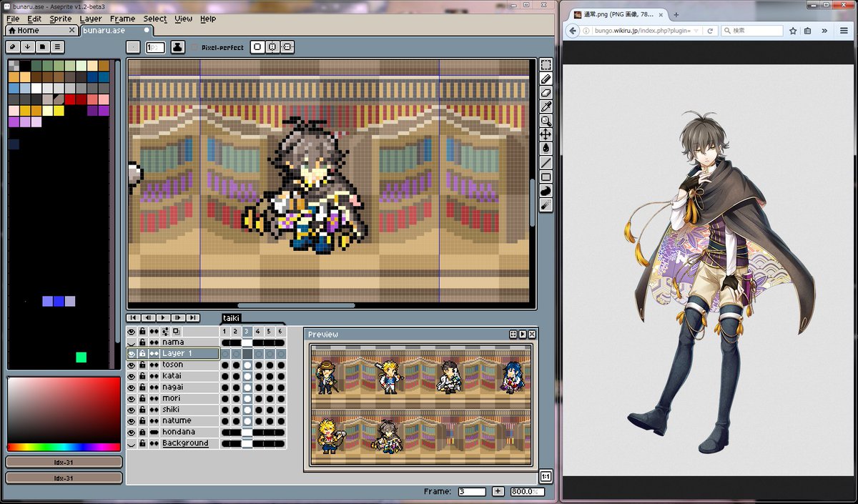Go to first frame in timeline
The image size is (858, 504).
point(133,317)
